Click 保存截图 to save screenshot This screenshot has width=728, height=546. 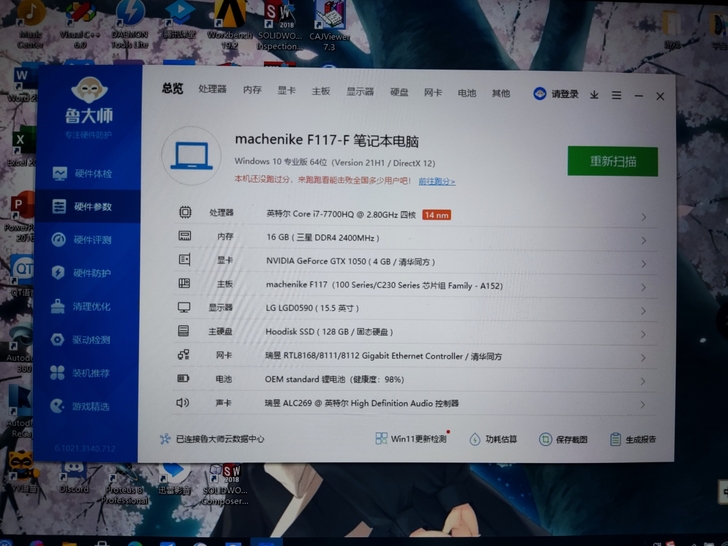[x=563, y=439]
